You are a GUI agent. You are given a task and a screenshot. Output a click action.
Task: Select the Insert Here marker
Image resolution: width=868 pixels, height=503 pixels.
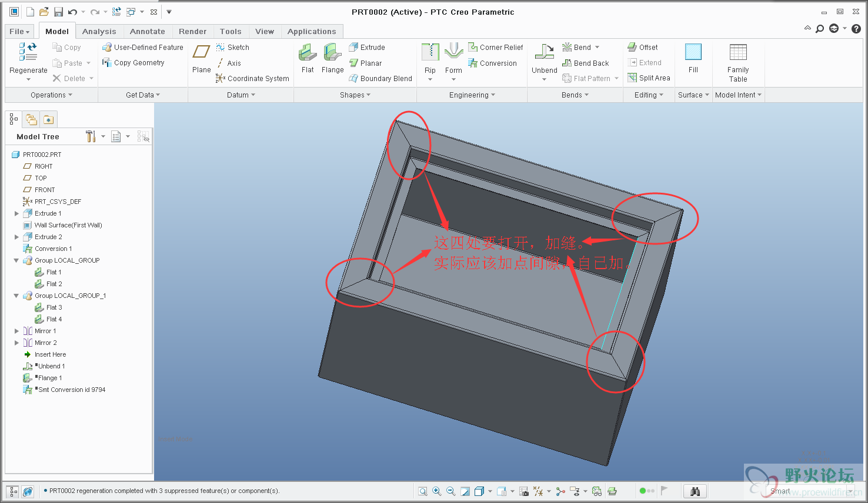tap(45, 354)
